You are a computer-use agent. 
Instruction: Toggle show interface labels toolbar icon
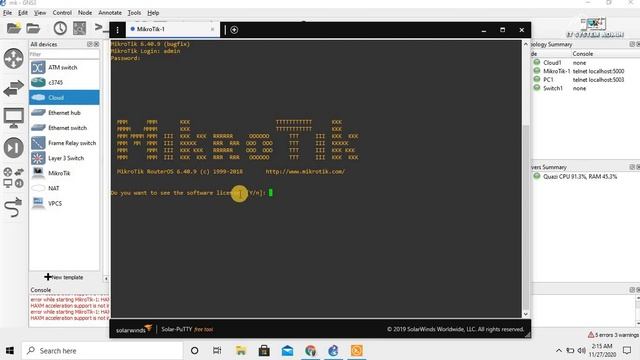[80, 28]
